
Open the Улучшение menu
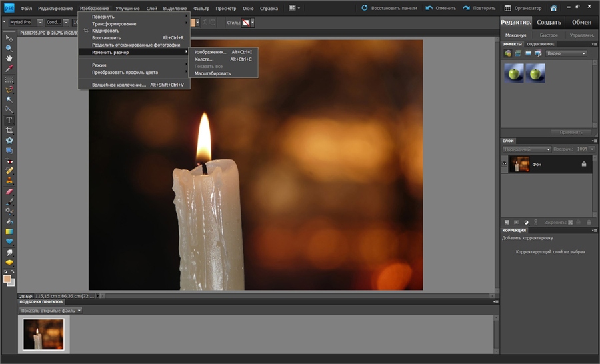127,8
